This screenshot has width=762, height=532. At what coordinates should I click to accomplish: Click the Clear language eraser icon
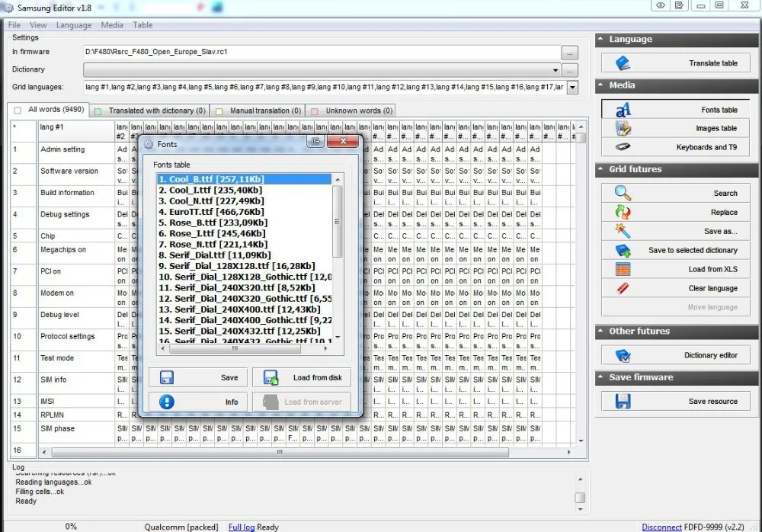(x=623, y=288)
